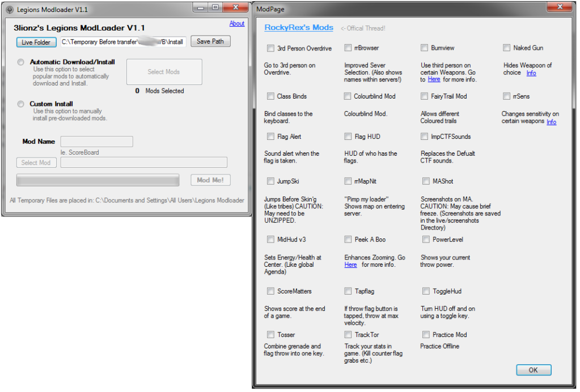
Task: Enable the Colourblind Mod checkbox
Action: pyautogui.click(x=348, y=96)
